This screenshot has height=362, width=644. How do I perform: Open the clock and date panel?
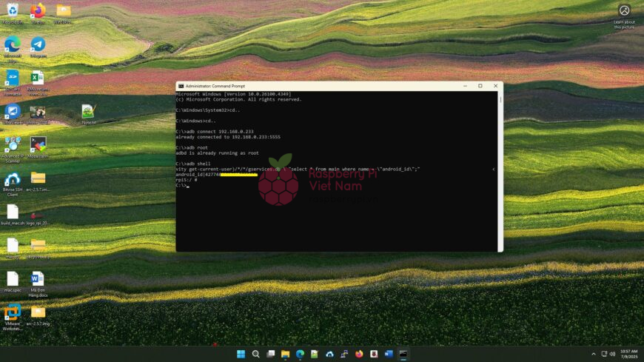point(628,355)
